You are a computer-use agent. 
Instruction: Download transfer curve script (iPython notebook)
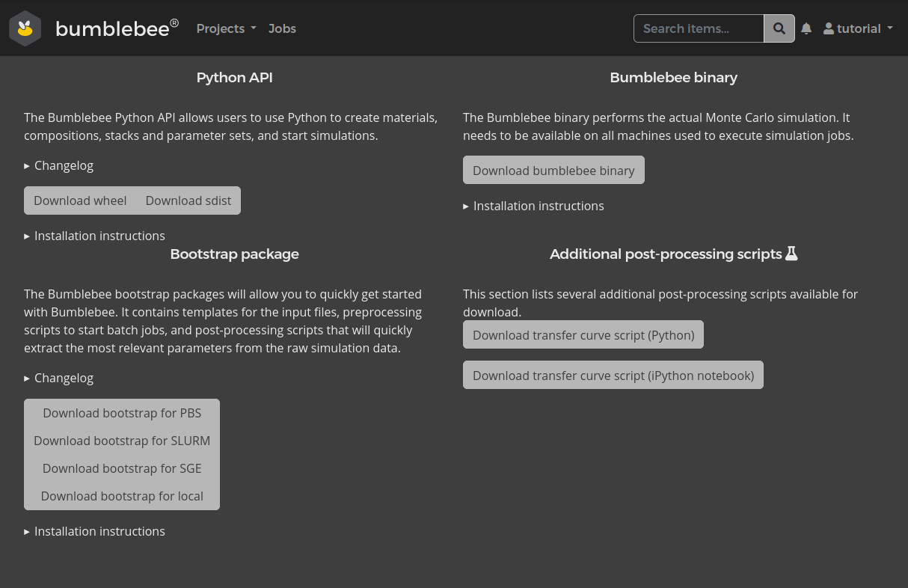(x=613, y=376)
